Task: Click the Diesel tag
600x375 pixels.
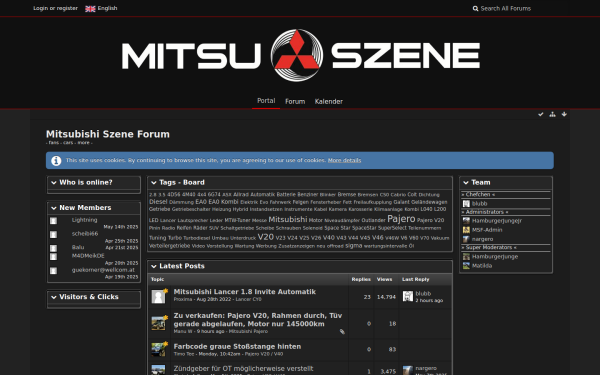Action: pos(158,202)
